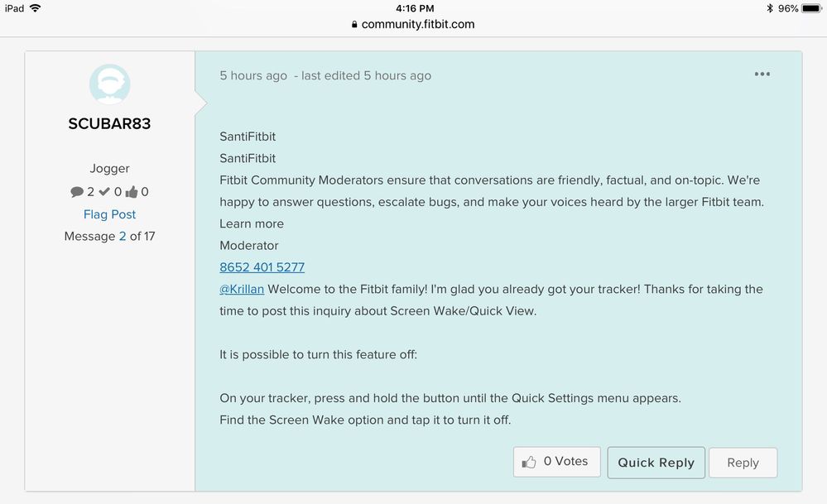827x504 pixels.
Task: Click the thumbs-up icon in the Votes button
Action: click(x=528, y=463)
